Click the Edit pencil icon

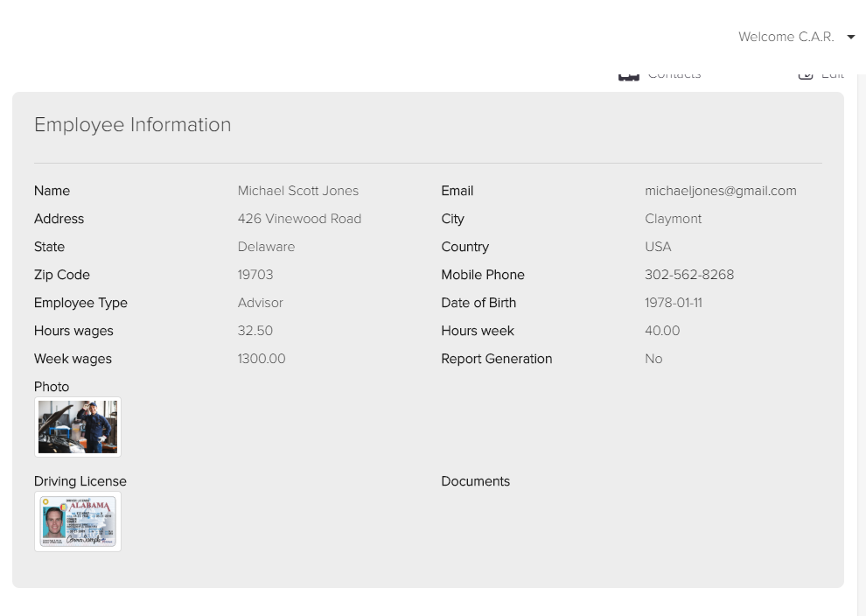(x=806, y=76)
